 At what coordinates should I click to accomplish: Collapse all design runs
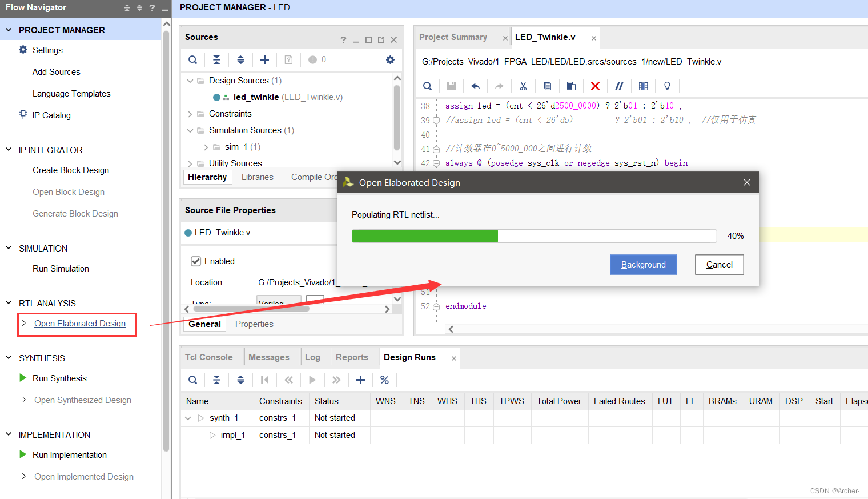(x=216, y=380)
